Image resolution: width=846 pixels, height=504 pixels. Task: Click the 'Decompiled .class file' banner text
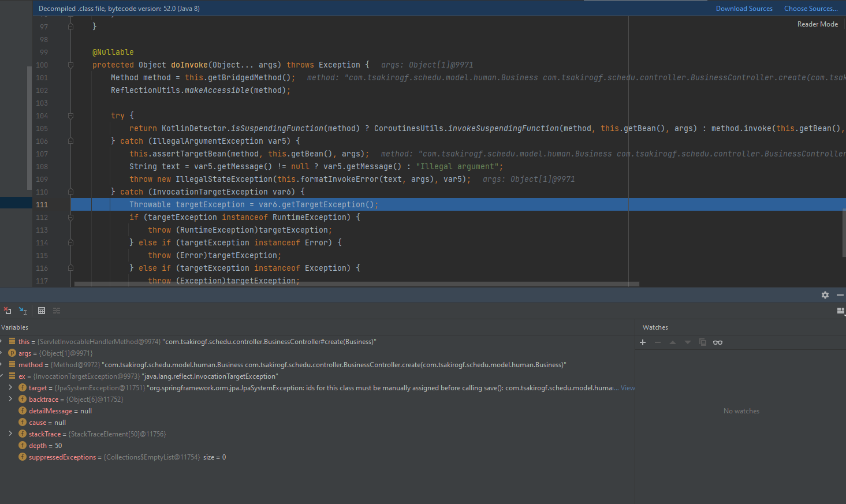tap(119, 9)
